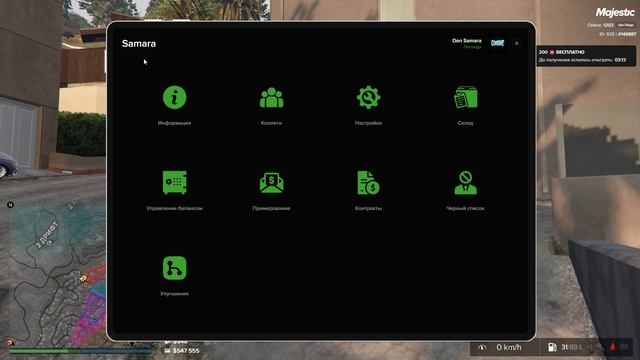
Task: Open Настройки gear-and-wrench settings
Action: click(368, 97)
